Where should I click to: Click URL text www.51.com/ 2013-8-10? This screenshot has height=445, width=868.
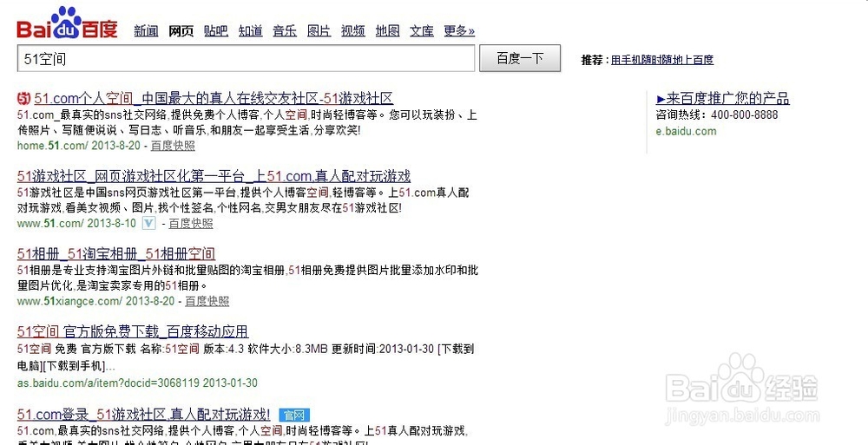tap(76, 223)
